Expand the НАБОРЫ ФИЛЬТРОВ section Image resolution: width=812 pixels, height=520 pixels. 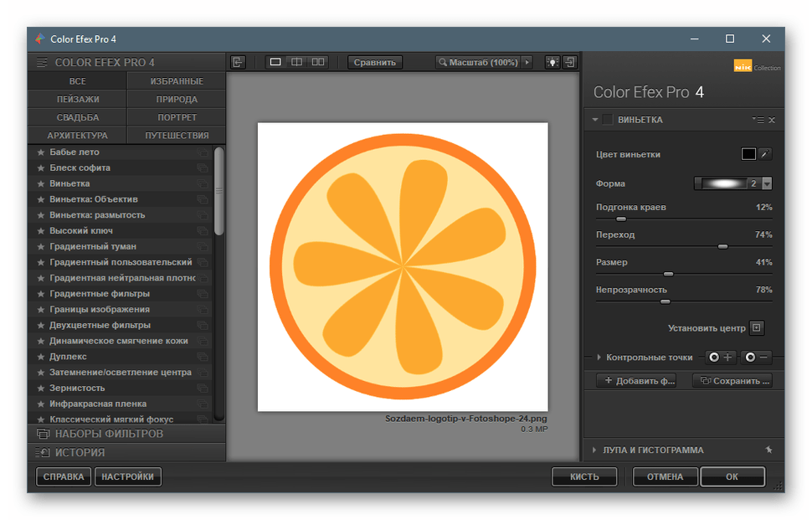pyautogui.click(x=126, y=434)
